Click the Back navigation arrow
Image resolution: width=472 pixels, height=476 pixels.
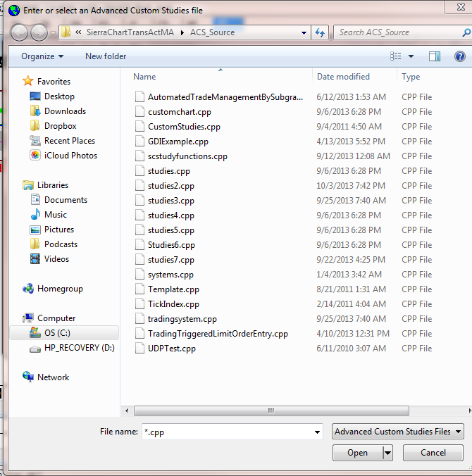(20, 32)
